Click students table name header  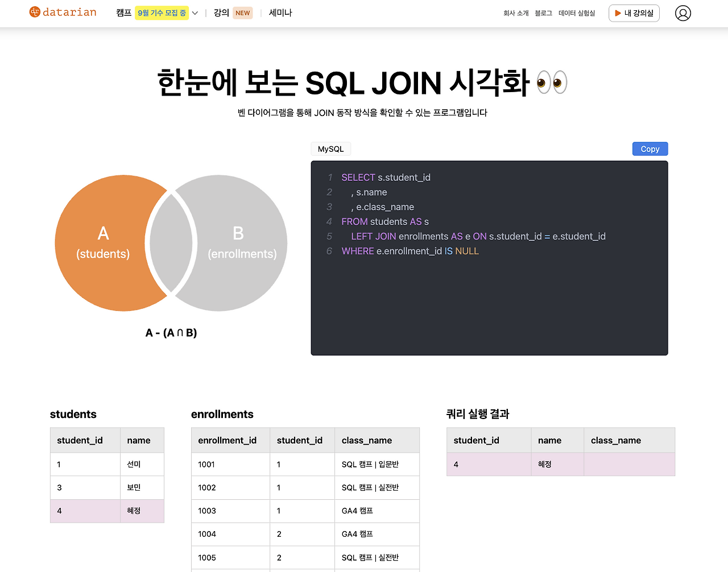tap(142, 440)
